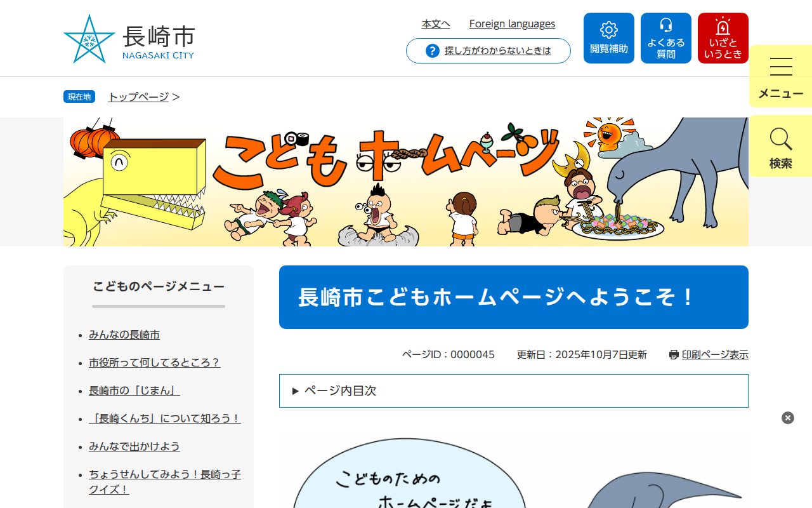Open the いざというとき emergency siren button

click(723, 38)
